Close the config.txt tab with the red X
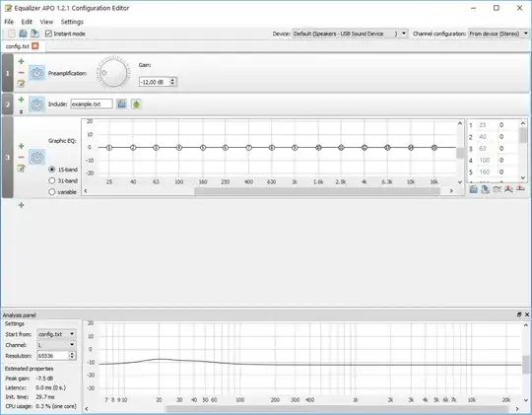The width and height of the screenshot is (532, 415). pos(35,46)
